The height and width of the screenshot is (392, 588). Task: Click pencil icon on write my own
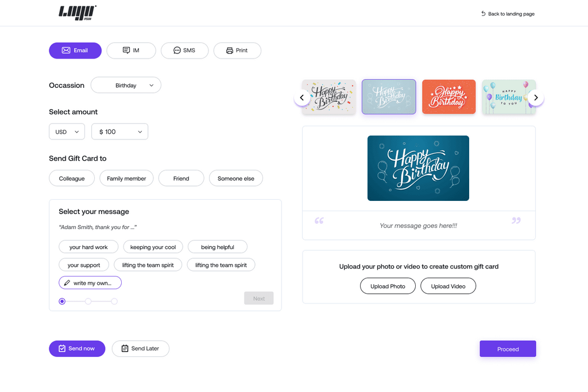click(x=67, y=283)
